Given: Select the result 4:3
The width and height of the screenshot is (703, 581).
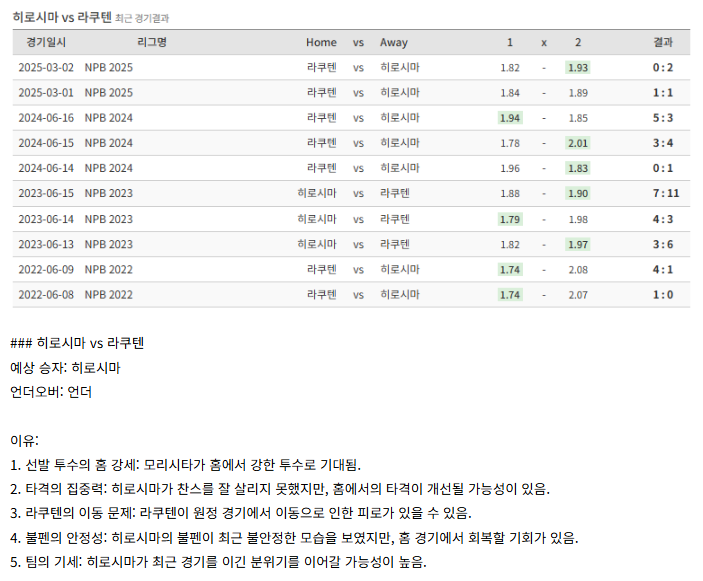Looking at the screenshot, I should click(663, 219).
